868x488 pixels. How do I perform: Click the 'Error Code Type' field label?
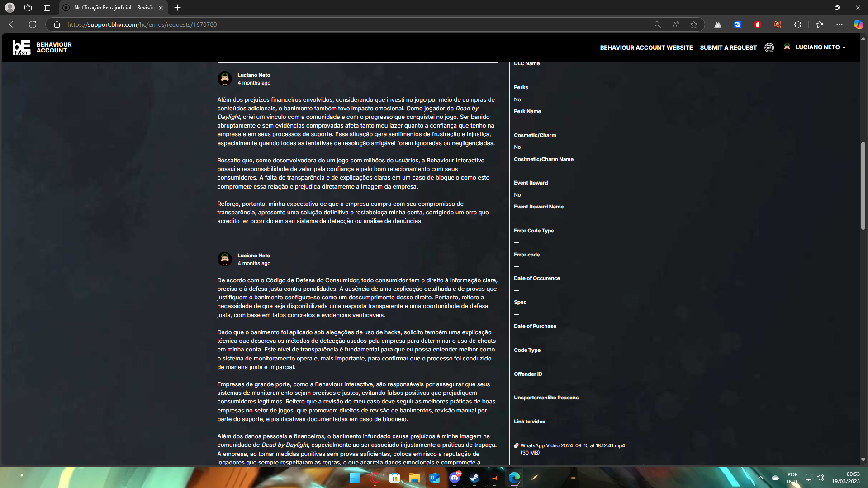click(534, 231)
